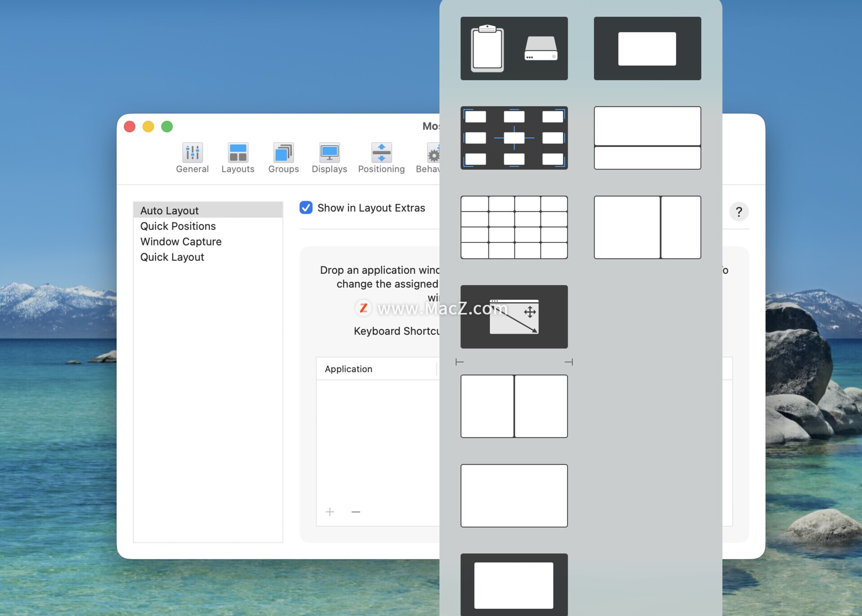
Task: Click the Application column header
Action: pyautogui.click(x=348, y=369)
